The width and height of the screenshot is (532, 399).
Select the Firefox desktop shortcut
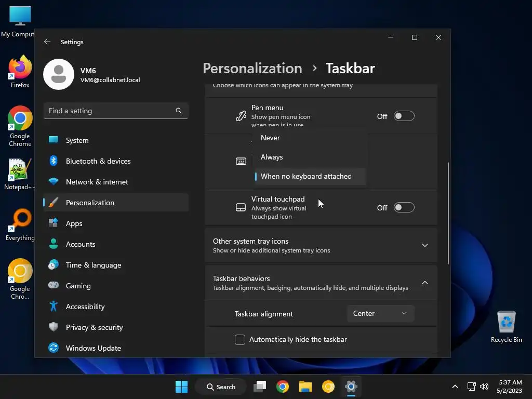coord(20,72)
